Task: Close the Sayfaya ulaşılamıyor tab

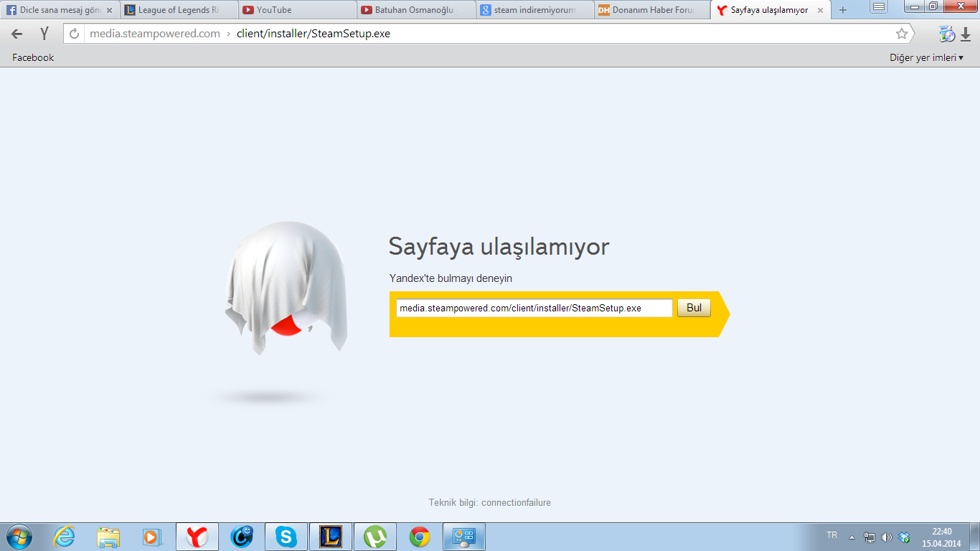Action: (820, 10)
